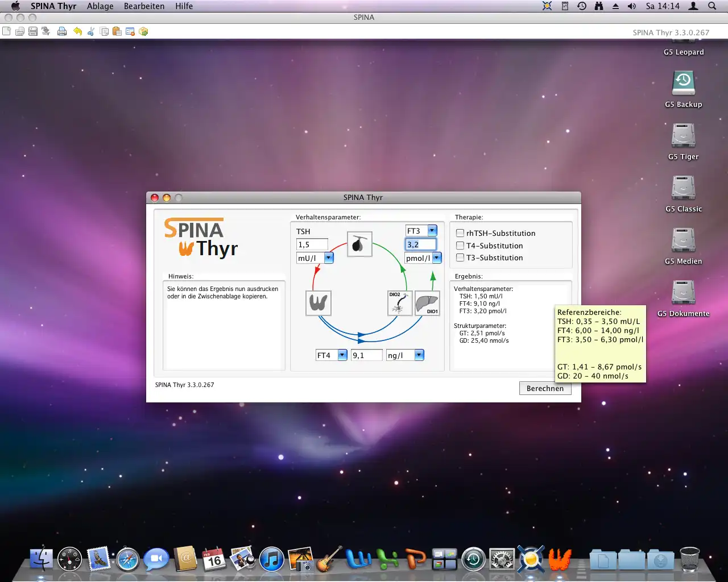Open System Preferences gear in Dock

[x=502, y=559]
